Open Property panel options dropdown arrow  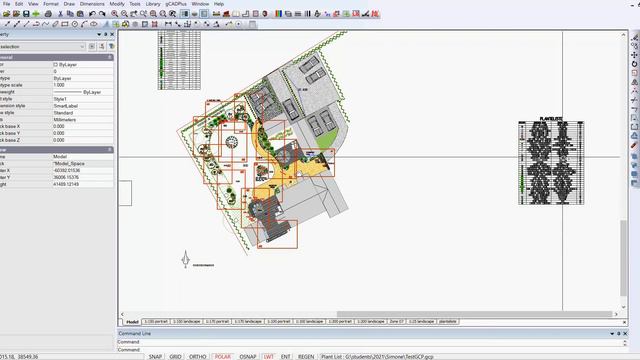click(x=99, y=35)
